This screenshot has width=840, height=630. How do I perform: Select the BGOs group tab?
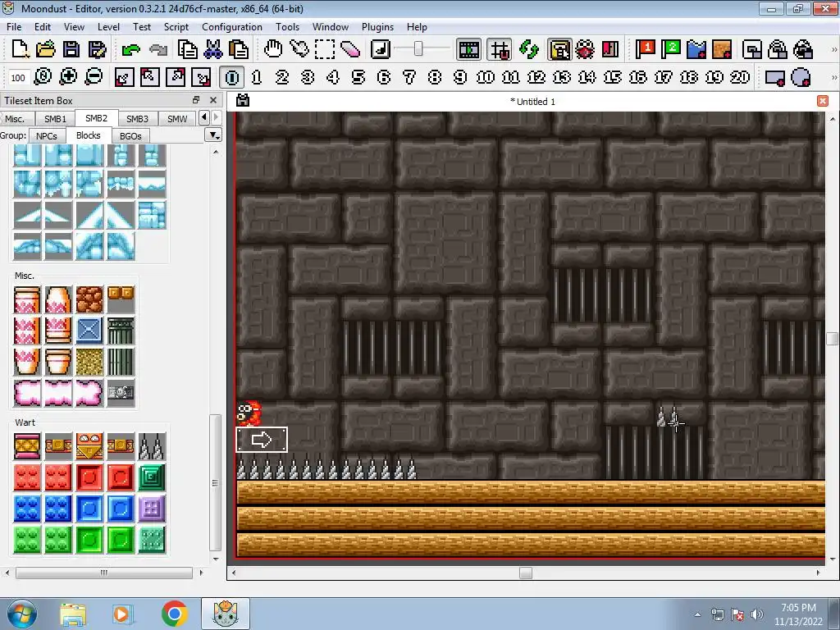coord(130,136)
